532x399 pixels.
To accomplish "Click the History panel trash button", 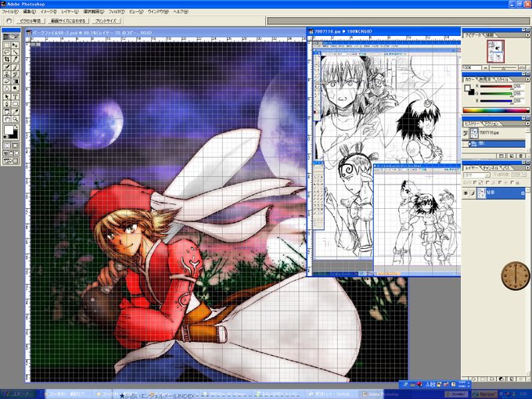I will [521, 156].
